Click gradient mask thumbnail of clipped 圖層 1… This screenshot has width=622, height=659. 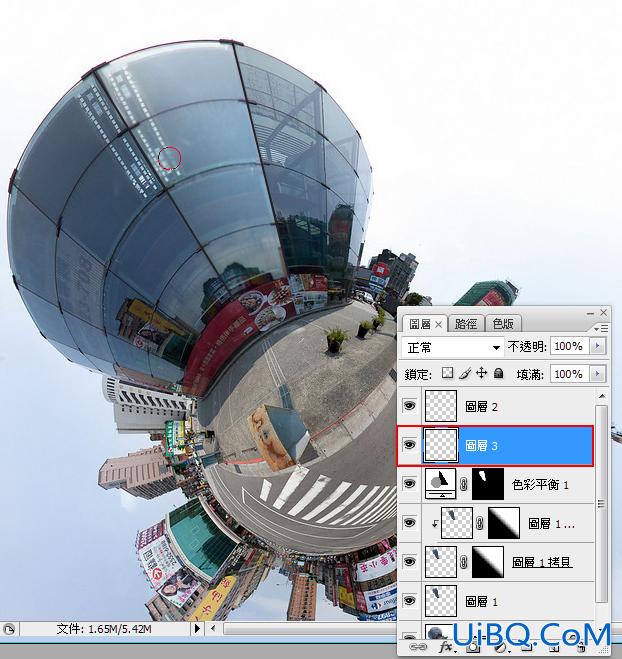[504, 523]
